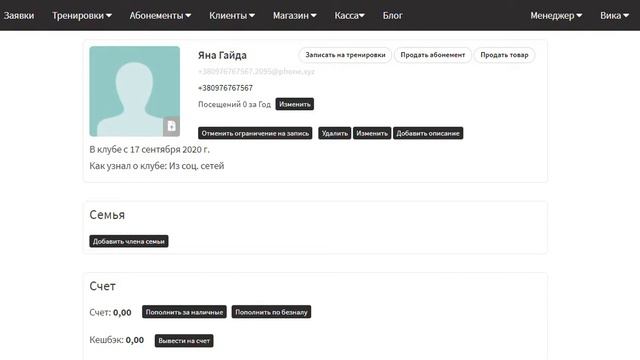Image resolution: width=640 pixels, height=360 pixels.
Task: Click text В клубе с 17 сентября 2020 г.
Action: tap(149, 149)
